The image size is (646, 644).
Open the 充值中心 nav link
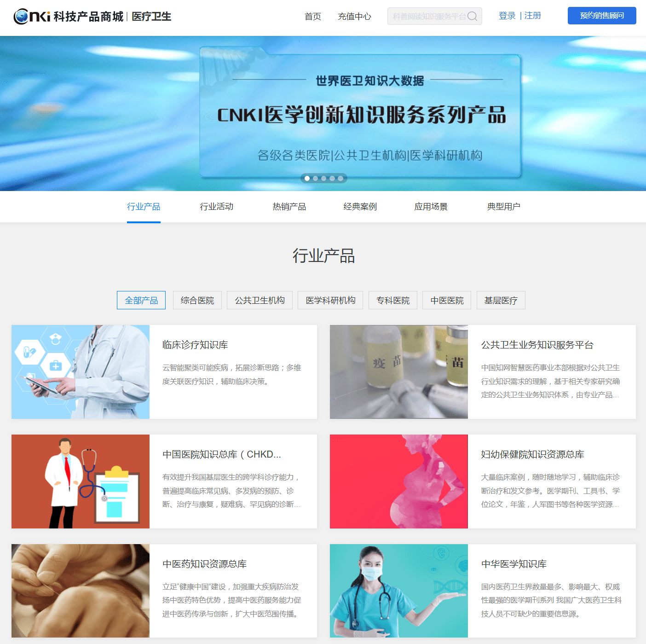coord(354,17)
